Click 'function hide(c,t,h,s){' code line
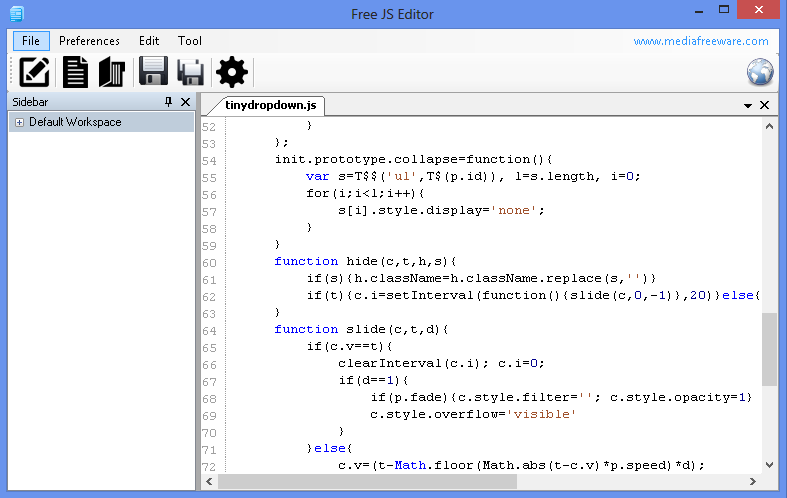The height and width of the screenshot is (498, 787). click(x=365, y=262)
